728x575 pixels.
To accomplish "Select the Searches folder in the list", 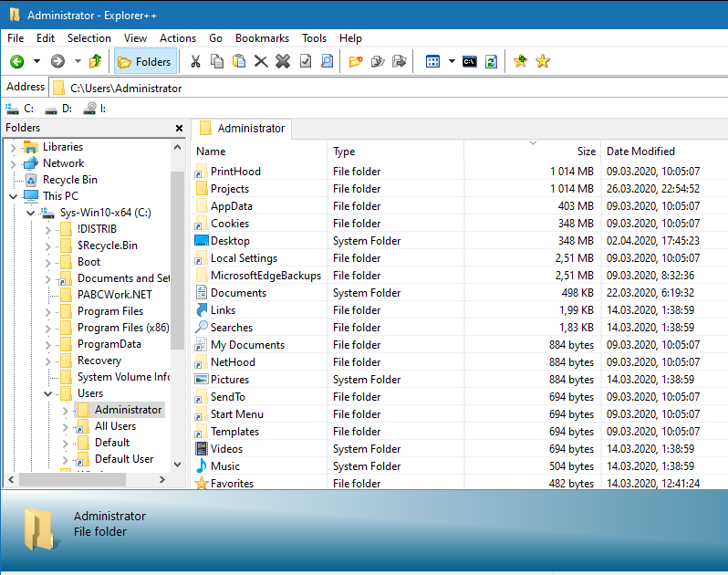I will (231, 328).
